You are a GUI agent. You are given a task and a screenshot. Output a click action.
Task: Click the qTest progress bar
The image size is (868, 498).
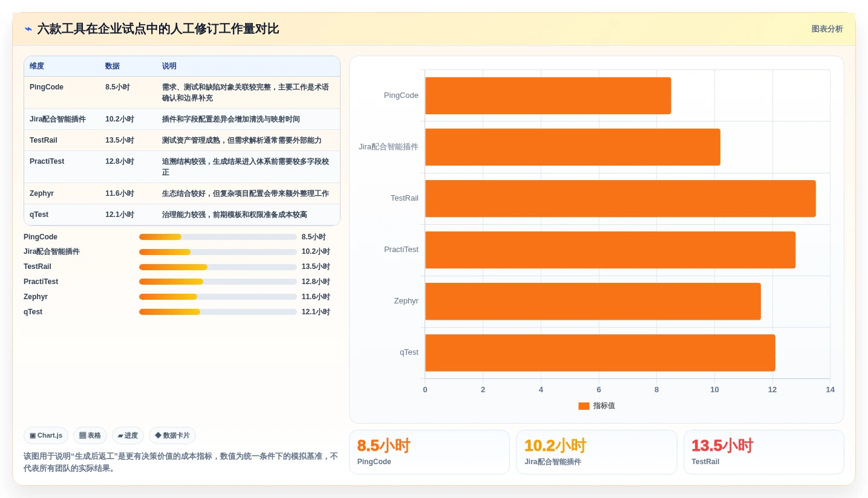[218, 312]
